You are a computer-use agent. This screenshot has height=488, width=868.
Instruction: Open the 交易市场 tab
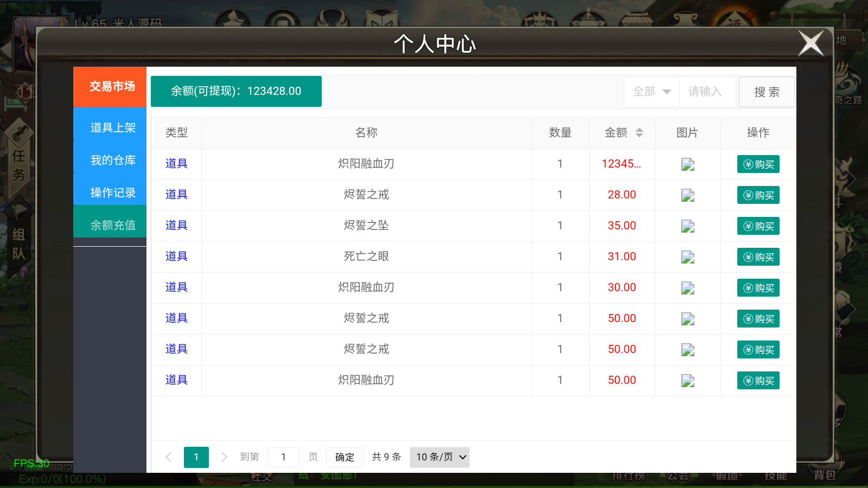coord(110,87)
